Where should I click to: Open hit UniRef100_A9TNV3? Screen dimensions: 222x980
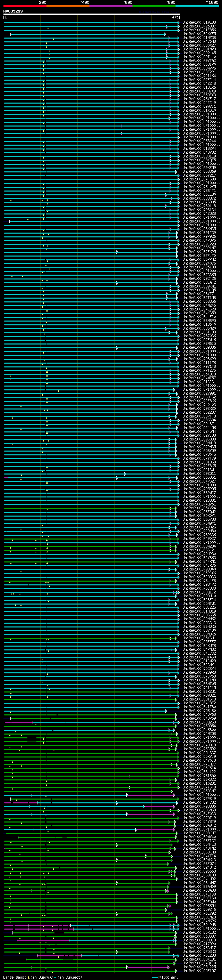point(199,49)
